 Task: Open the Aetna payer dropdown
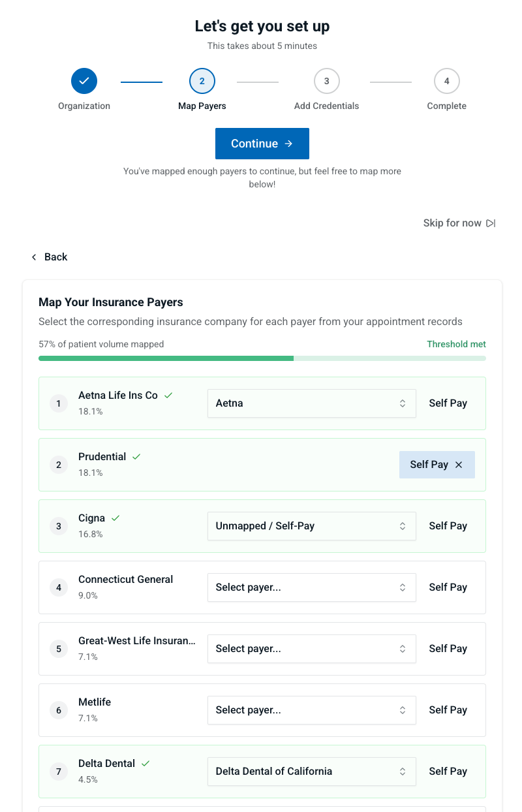tap(311, 403)
